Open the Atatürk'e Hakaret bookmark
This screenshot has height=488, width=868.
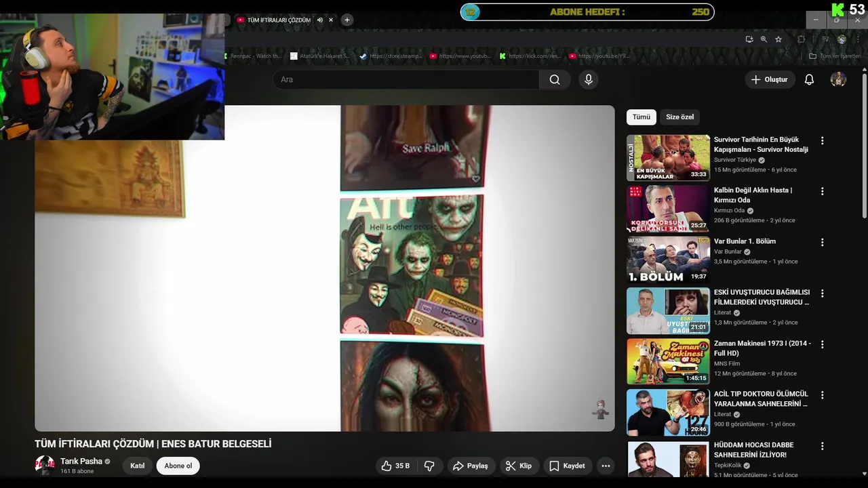tap(320, 56)
